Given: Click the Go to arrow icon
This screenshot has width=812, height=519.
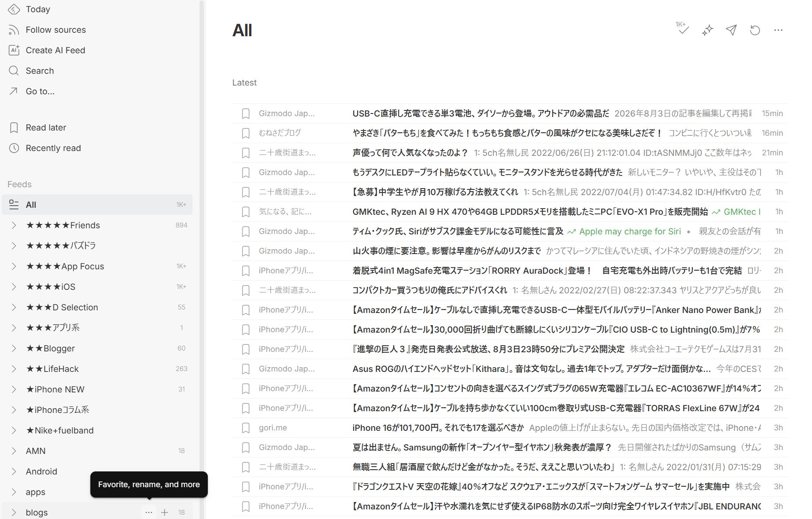Looking at the screenshot, I should [x=14, y=91].
